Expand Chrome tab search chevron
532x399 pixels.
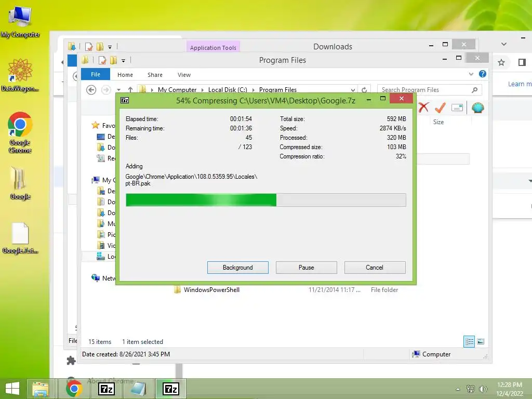(504, 44)
